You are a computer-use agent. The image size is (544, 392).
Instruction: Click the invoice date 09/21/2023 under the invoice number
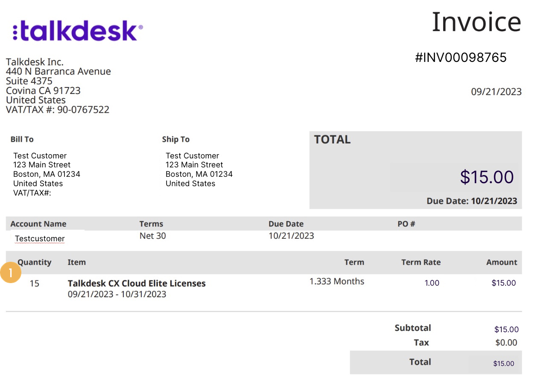coord(496,92)
